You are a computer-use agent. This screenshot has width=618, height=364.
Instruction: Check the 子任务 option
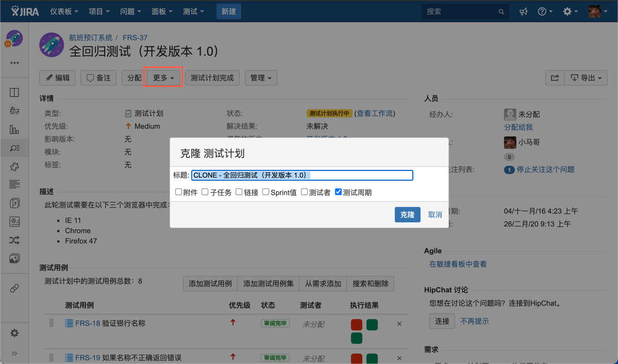[x=205, y=192]
